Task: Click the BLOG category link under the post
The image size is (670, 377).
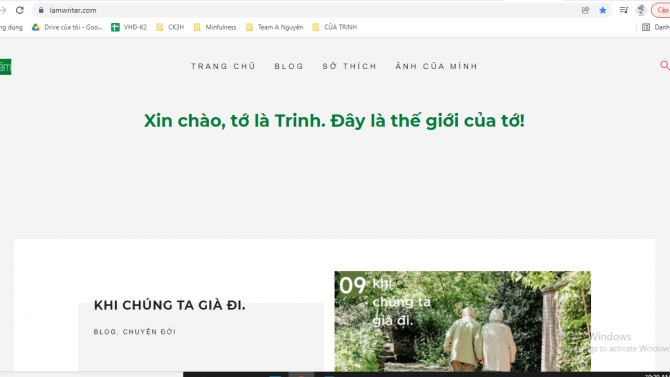Action: pos(105,332)
